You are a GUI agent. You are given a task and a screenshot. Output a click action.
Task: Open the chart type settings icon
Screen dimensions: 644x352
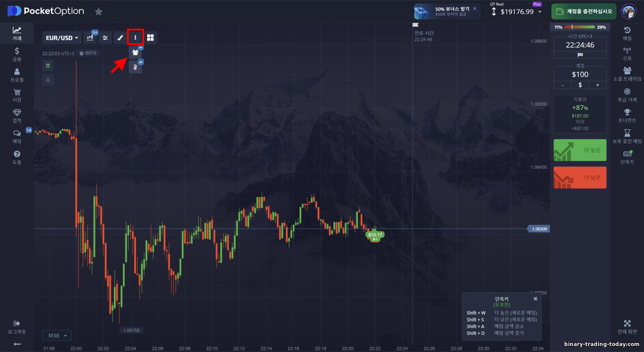click(90, 38)
